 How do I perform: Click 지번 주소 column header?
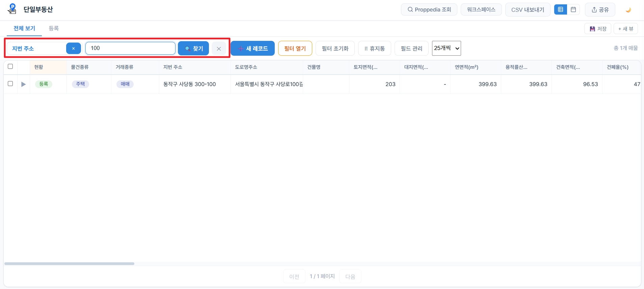pos(195,67)
